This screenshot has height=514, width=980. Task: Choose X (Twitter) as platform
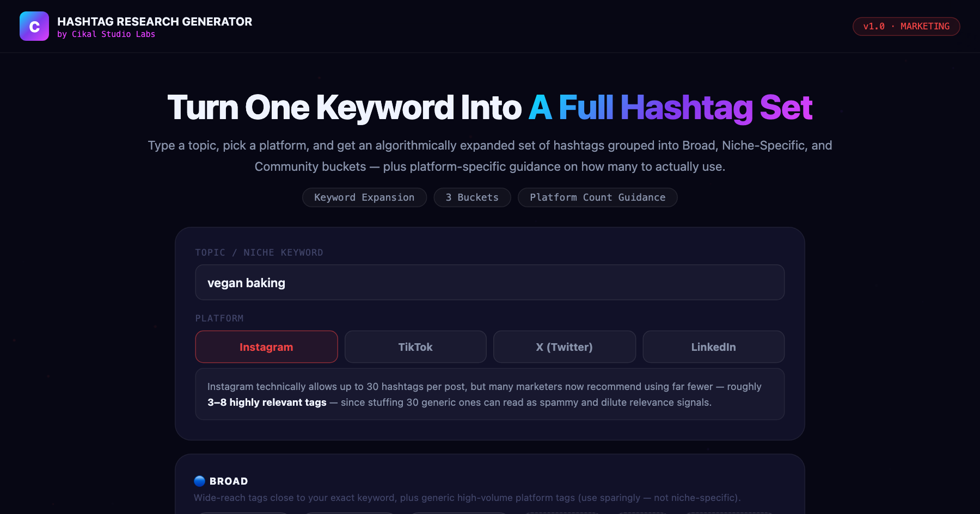(565, 347)
